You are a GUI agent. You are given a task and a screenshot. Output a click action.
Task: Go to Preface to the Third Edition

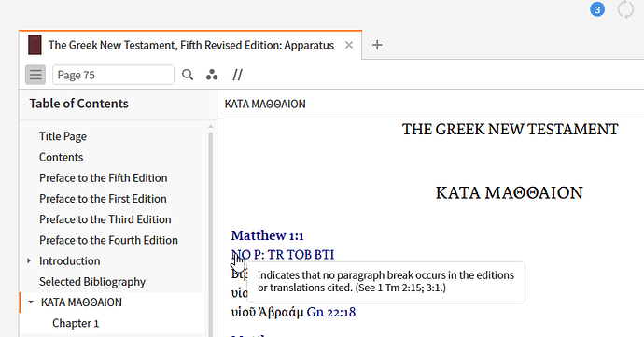[105, 219]
